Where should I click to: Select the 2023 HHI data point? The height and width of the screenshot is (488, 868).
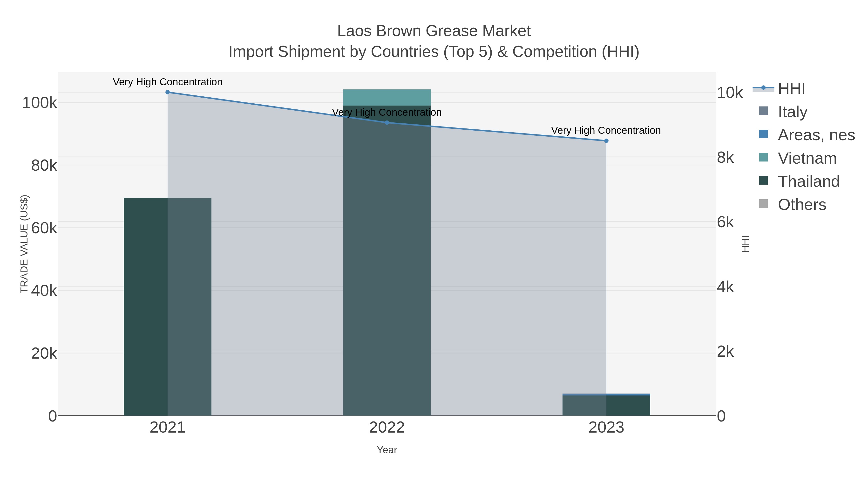click(x=606, y=141)
